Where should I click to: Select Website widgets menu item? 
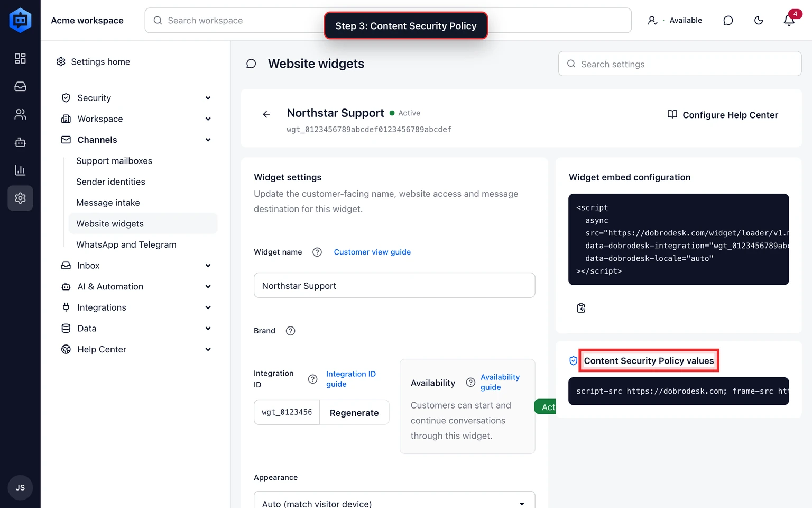(143, 223)
